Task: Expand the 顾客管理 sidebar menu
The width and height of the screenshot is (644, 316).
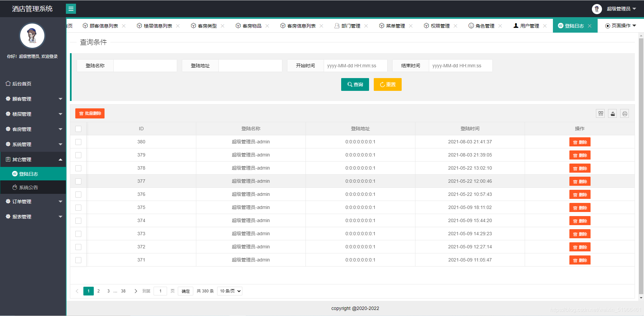Action: point(33,99)
